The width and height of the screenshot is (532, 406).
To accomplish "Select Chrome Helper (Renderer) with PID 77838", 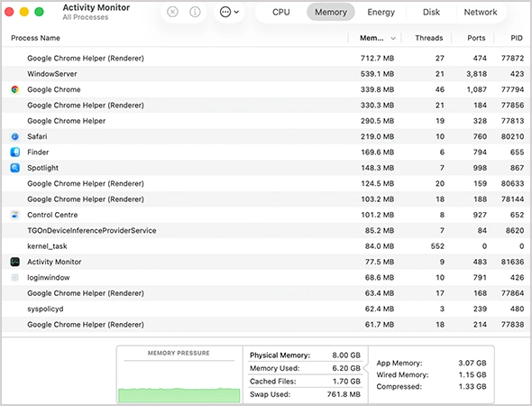I will pos(266,325).
